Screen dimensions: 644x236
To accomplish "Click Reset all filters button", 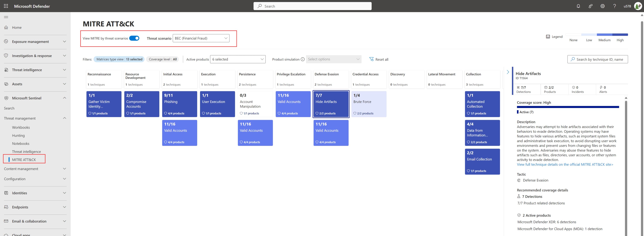I will (x=378, y=59).
